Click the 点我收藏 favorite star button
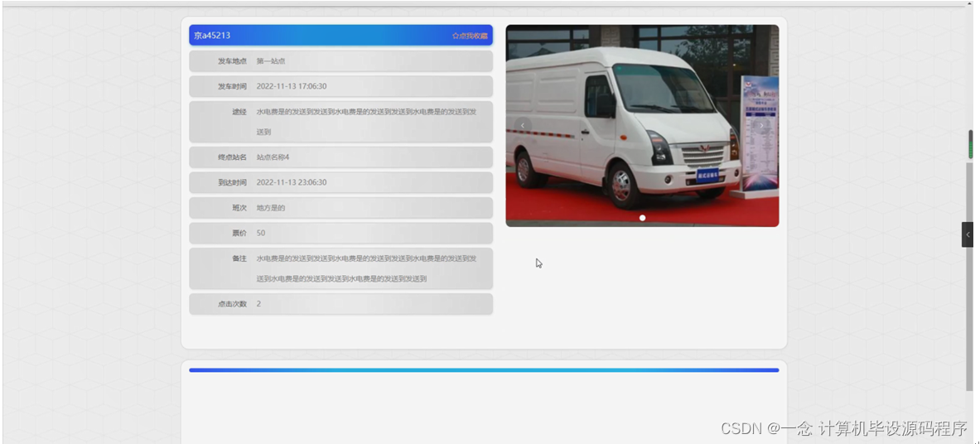980x444 pixels. (x=470, y=36)
